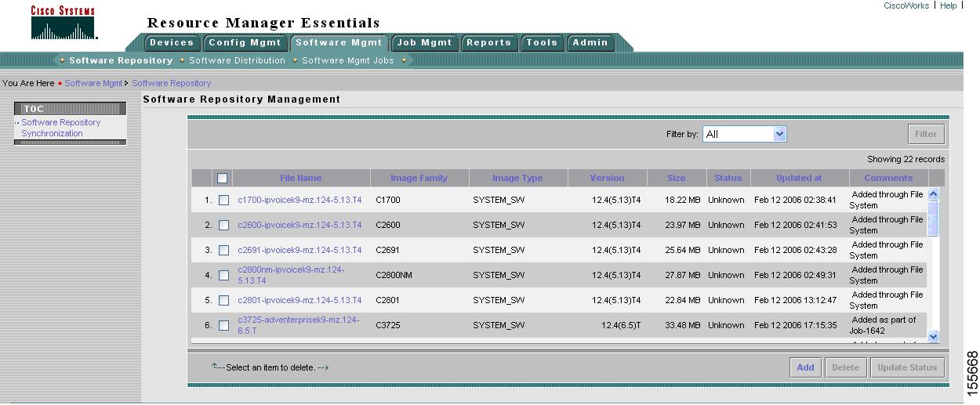Check the box for c3725-adventerprisek9-mz row
Viewport: 980px width, 405px height.
[x=223, y=325]
